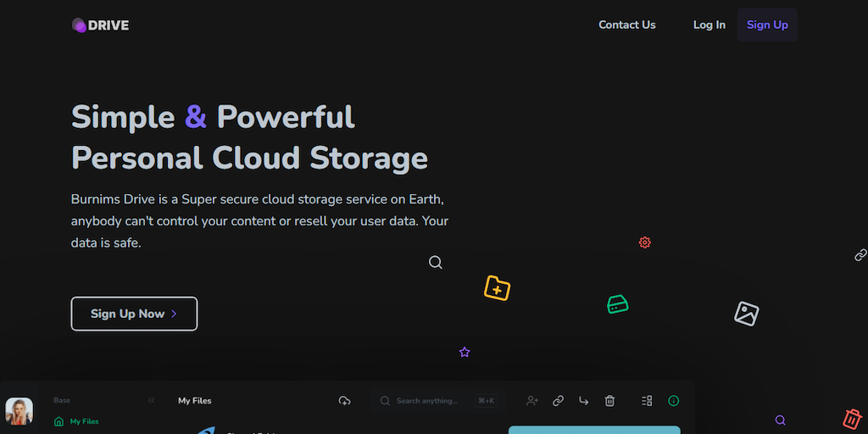Open the Log In page
This screenshot has height=434, width=868.
[x=709, y=25]
